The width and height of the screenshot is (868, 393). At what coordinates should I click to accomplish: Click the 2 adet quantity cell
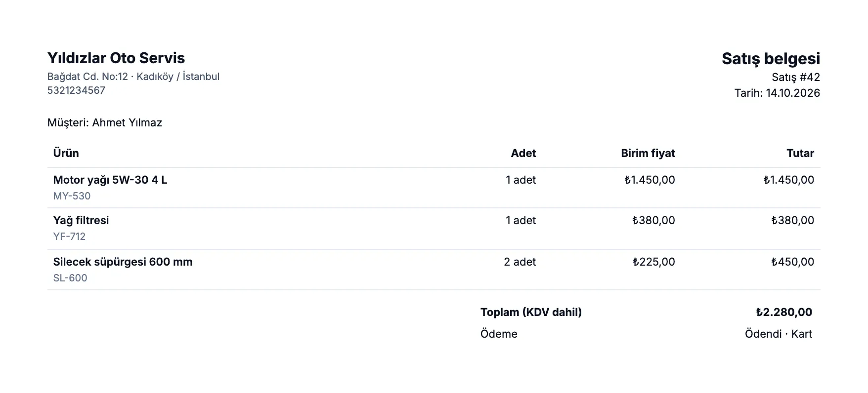click(x=520, y=262)
